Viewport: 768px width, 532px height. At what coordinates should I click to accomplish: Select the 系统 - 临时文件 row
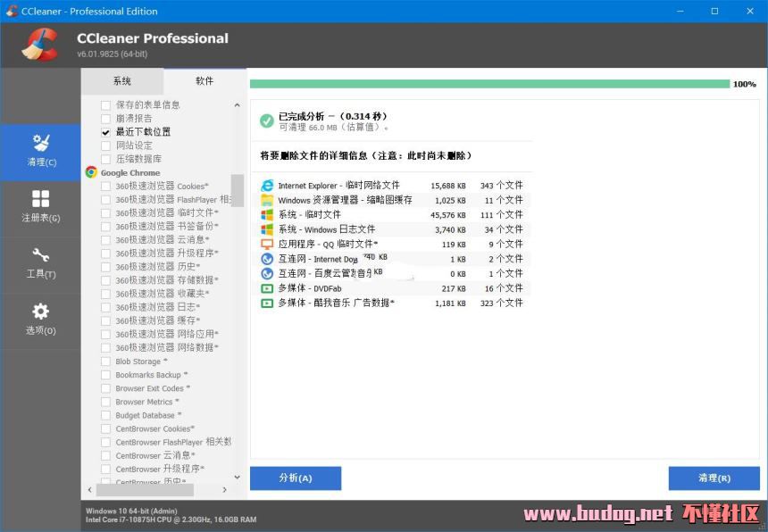392,215
